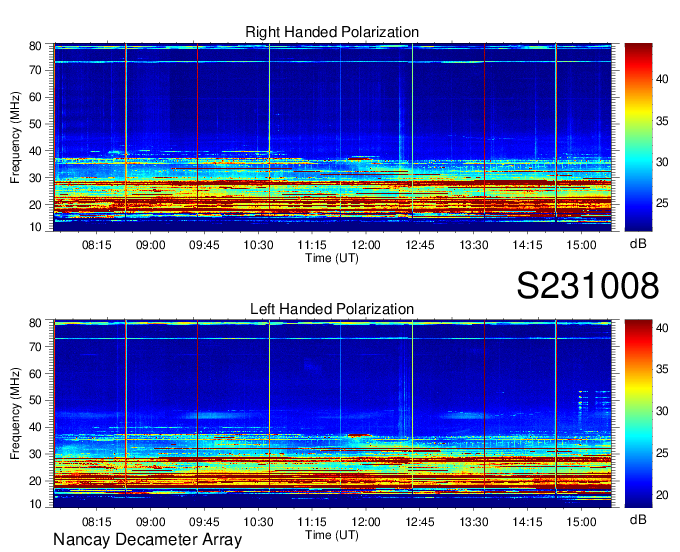
Task: Click the 10:30 time tick under the Left Handed plot
Action: pyautogui.click(x=258, y=522)
